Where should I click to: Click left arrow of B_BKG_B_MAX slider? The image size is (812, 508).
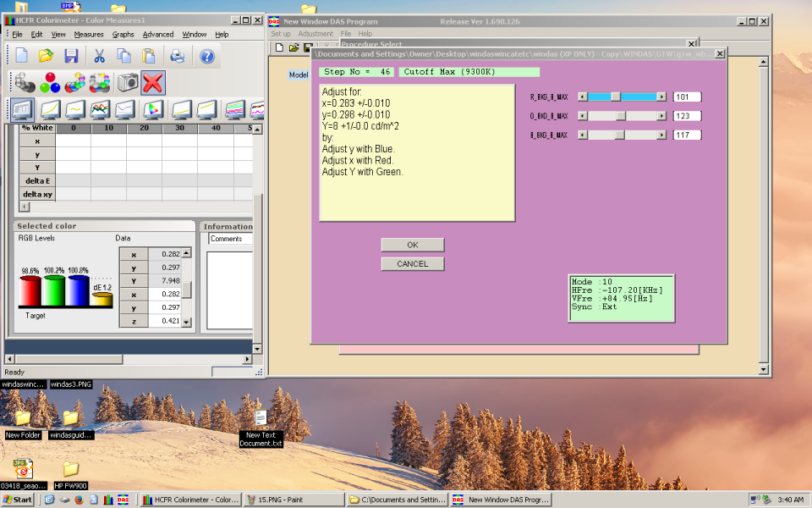583,135
